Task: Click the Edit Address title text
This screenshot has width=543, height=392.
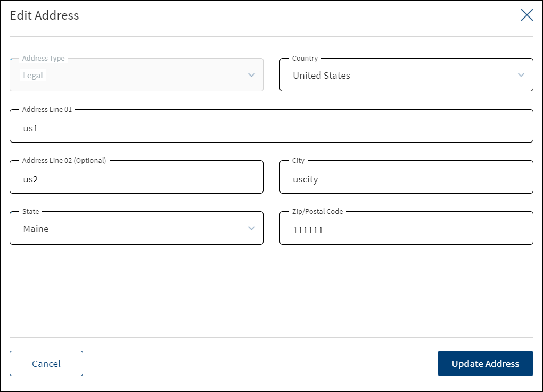Action: [44, 15]
